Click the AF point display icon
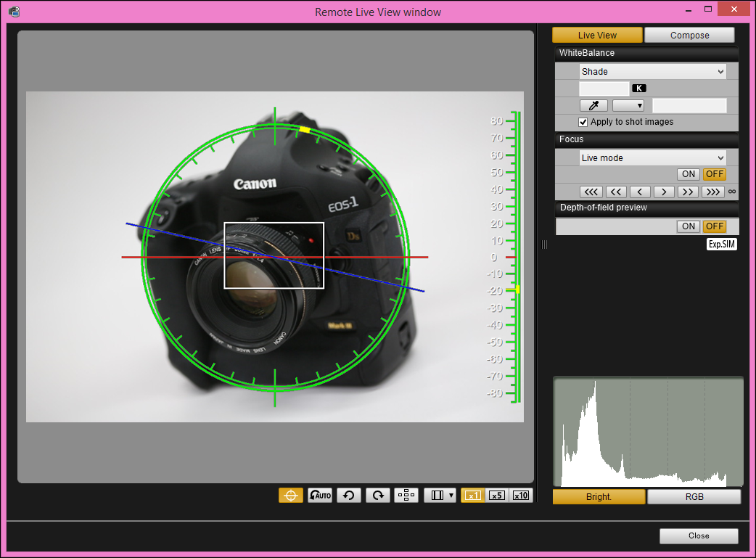The width and height of the screenshot is (756, 558). (x=406, y=496)
